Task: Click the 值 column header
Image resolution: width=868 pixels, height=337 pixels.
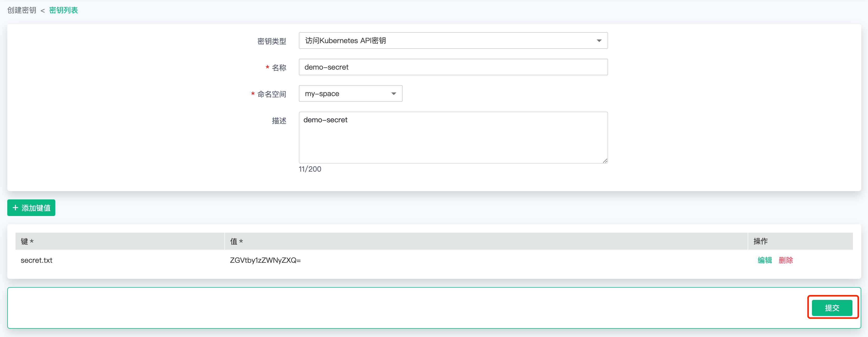Action: (236, 241)
